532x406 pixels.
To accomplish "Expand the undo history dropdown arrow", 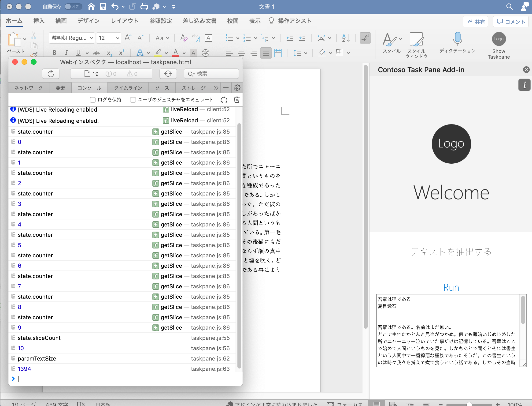I will click(123, 7).
